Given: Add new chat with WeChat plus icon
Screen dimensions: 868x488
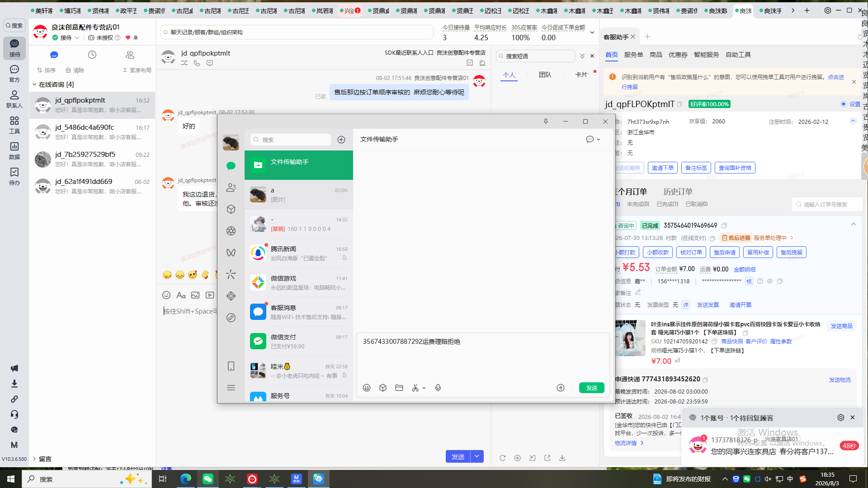Looking at the screenshot, I should click(341, 140).
